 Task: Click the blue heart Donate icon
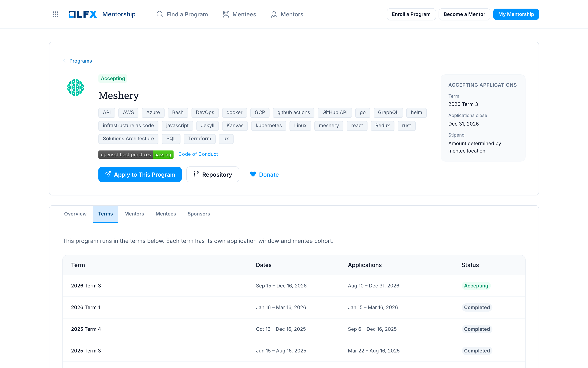pyautogui.click(x=253, y=174)
